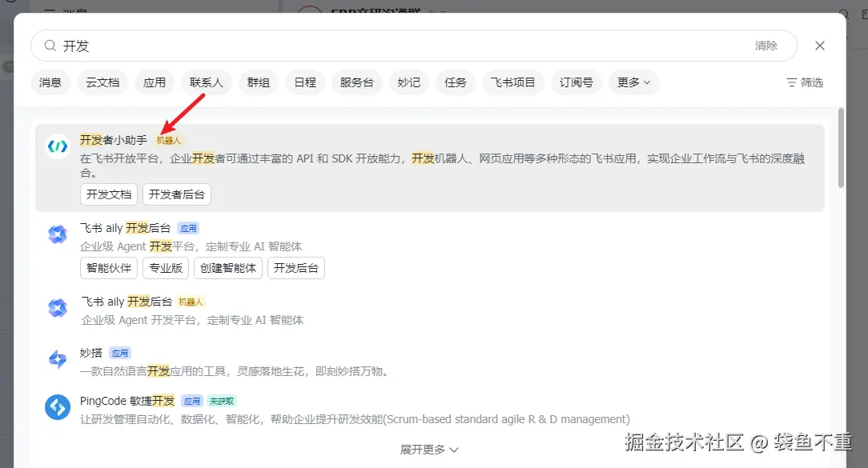Open the 妙搭 result title
868x468 pixels.
click(91, 353)
